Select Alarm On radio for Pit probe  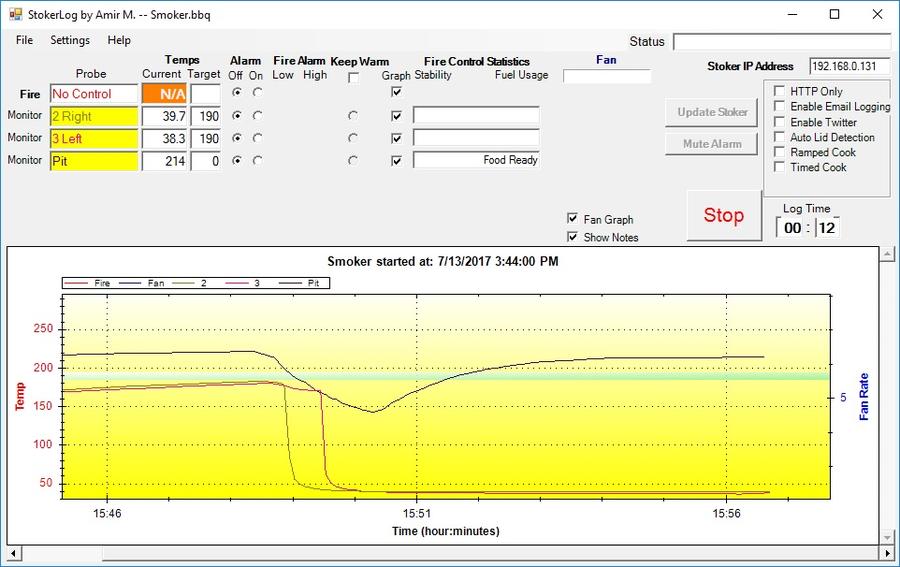coord(257,160)
